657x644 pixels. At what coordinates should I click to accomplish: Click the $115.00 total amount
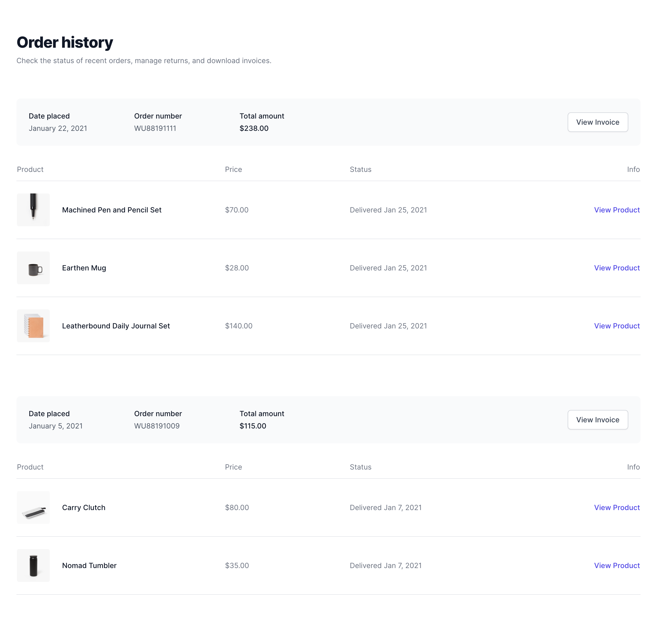click(x=253, y=426)
